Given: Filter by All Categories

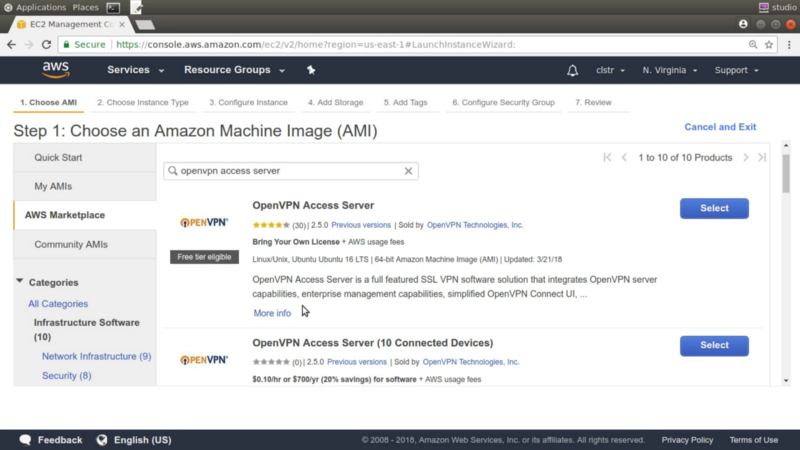Looking at the screenshot, I should point(58,304).
